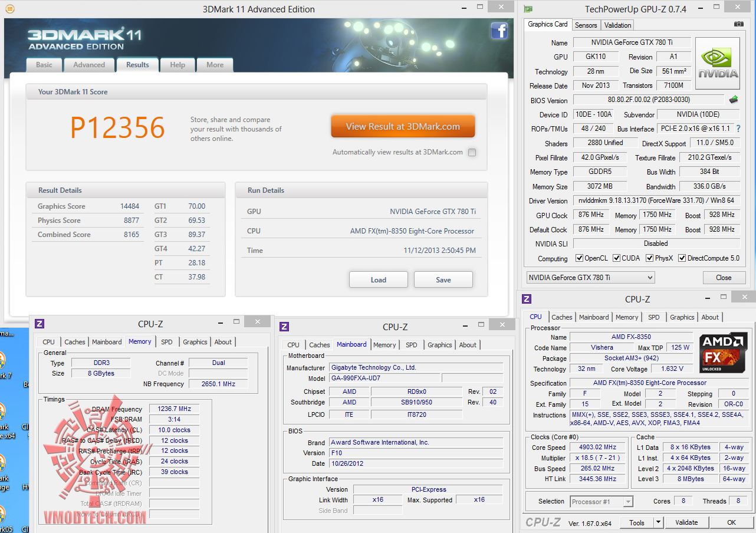Click the Z icon of CPU-Z Memory window
This screenshot has width=756, height=533.
pos(40,323)
